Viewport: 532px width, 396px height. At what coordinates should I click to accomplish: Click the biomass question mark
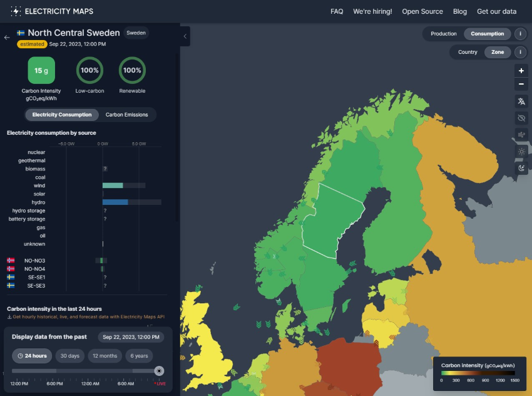coord(105,169)
